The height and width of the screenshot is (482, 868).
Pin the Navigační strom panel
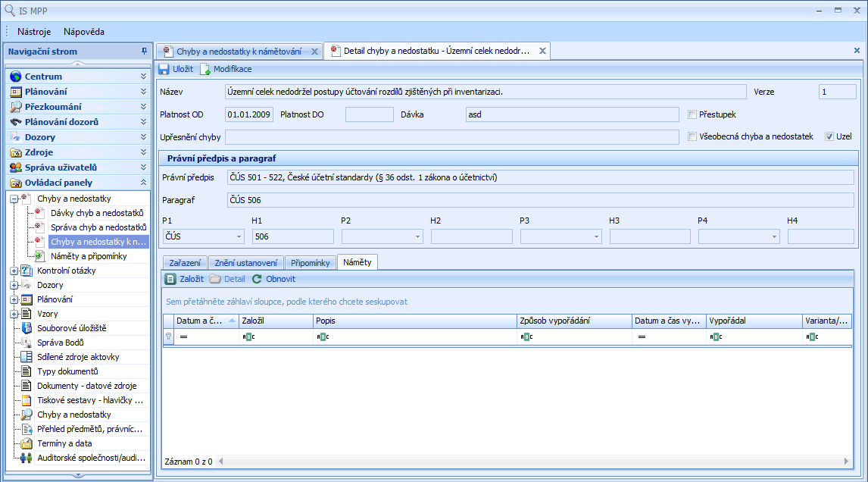(x=145, y=51)
